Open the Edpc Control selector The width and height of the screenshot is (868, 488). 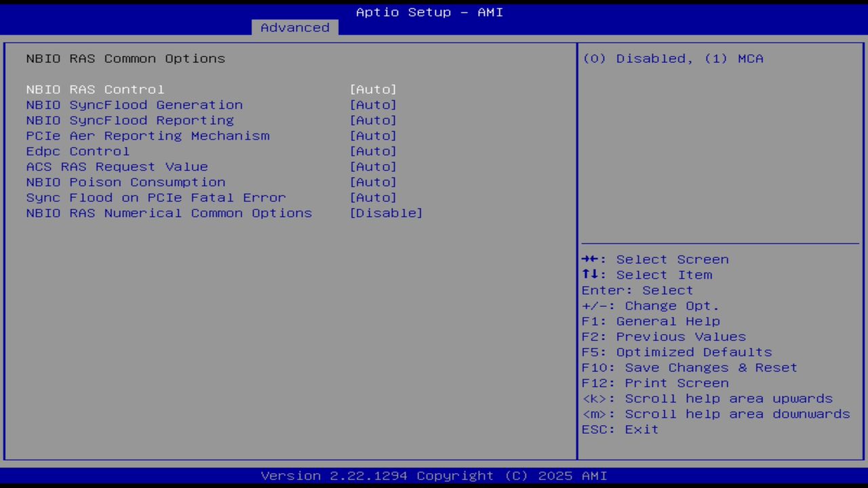(x=373, y=151)
